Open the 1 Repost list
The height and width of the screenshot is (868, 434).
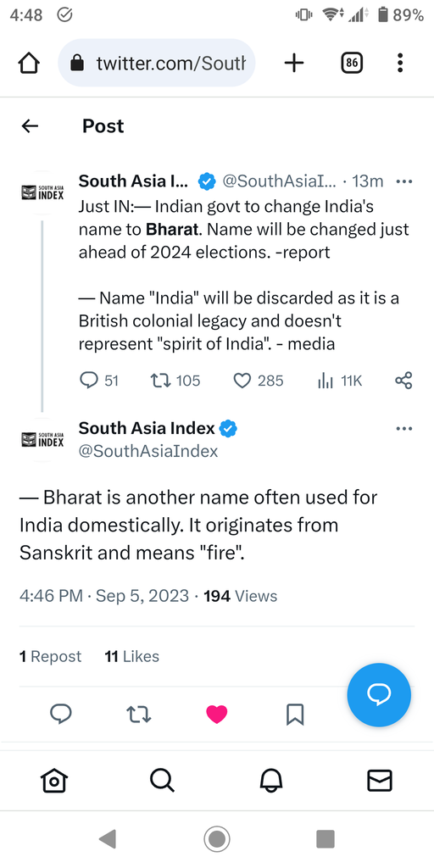click(50, 657)
